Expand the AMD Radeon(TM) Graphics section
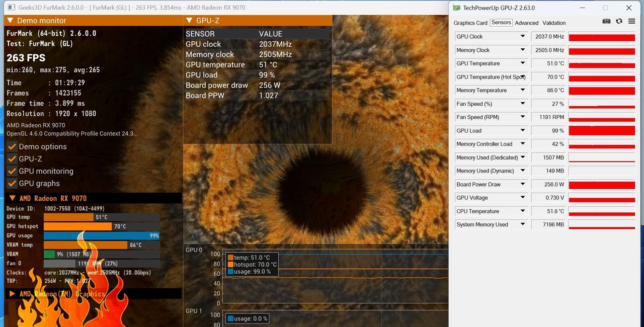644x327 pixels. point(12,294)
